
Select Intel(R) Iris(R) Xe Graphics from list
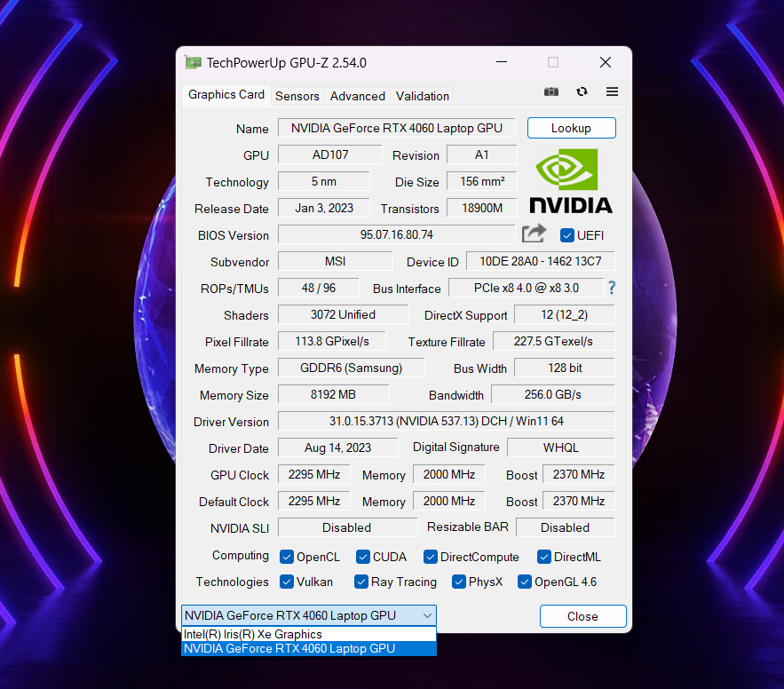click(308, 634)
